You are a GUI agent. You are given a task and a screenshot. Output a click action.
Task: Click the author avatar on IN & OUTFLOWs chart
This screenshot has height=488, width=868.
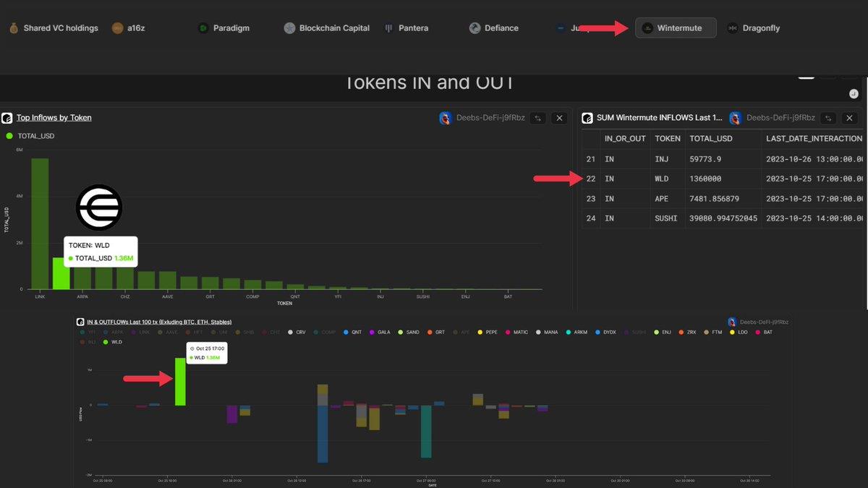733,322
